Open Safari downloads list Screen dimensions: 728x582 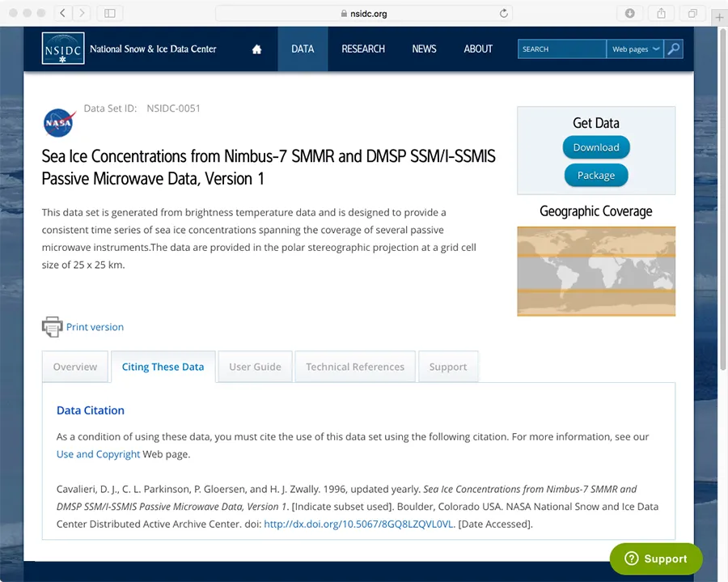(630, 13)
